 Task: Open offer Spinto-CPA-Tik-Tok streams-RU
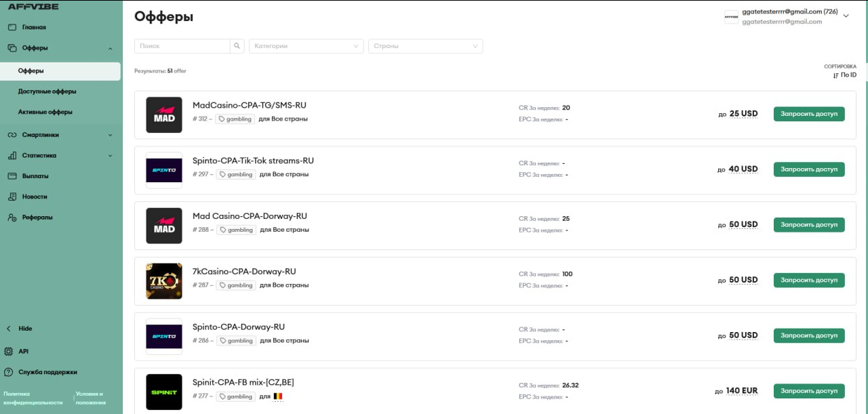tap(253, 161)
